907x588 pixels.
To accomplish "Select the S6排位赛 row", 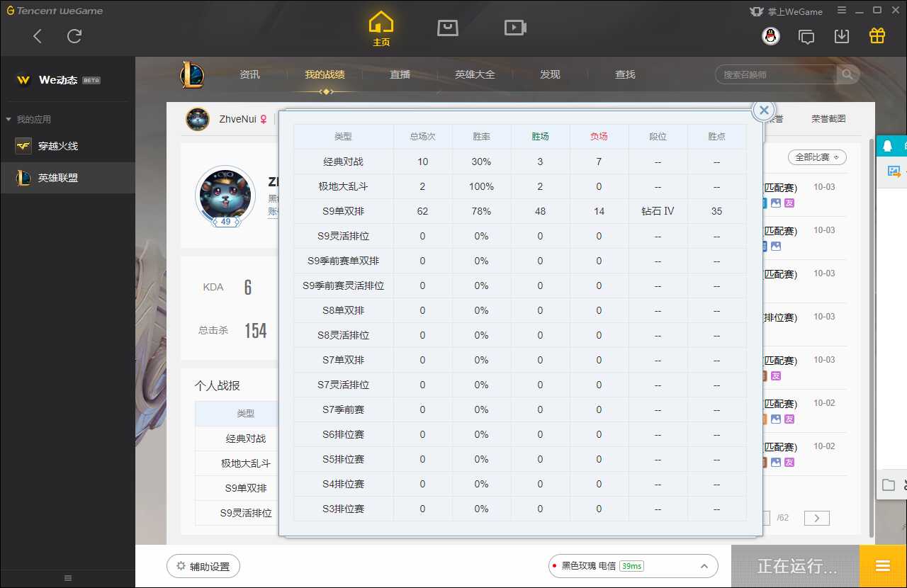I will (520, 434).
